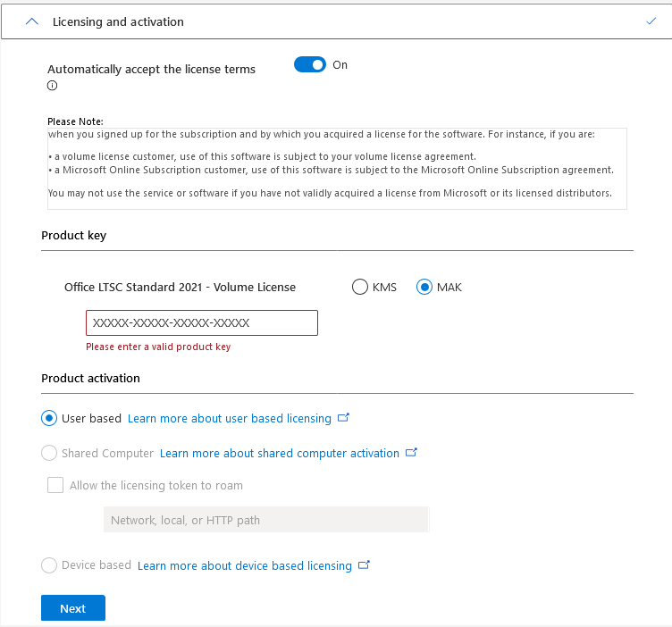The image size is (672, 627).
Task: Click the info icon under license terms
Action: coord(52,86)
